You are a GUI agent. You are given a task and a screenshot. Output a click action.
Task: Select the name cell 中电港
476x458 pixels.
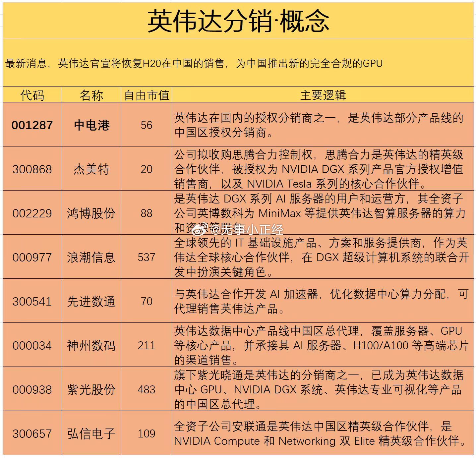pyautogui.click(x=91, y=125)
